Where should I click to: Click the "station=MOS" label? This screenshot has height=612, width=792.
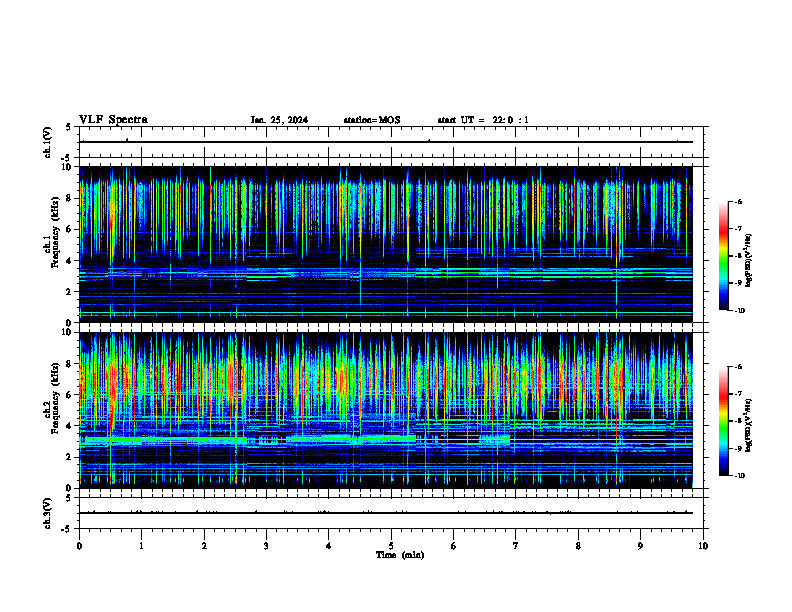coord(372,120)
